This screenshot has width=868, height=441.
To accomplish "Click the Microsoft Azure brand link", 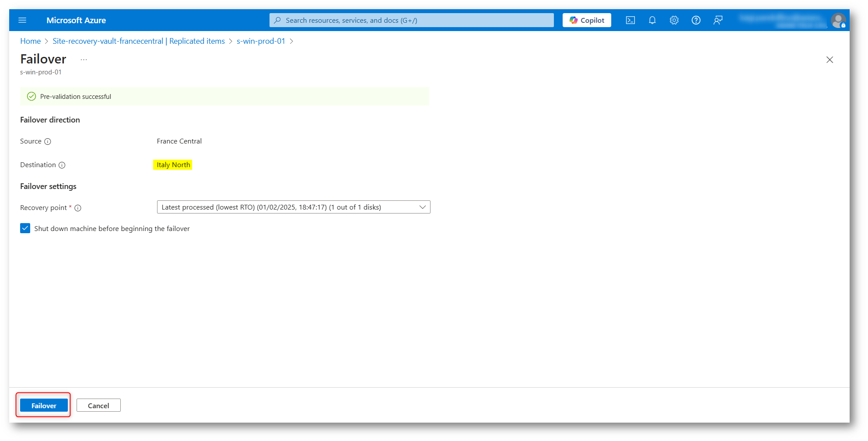I will 76,20.
